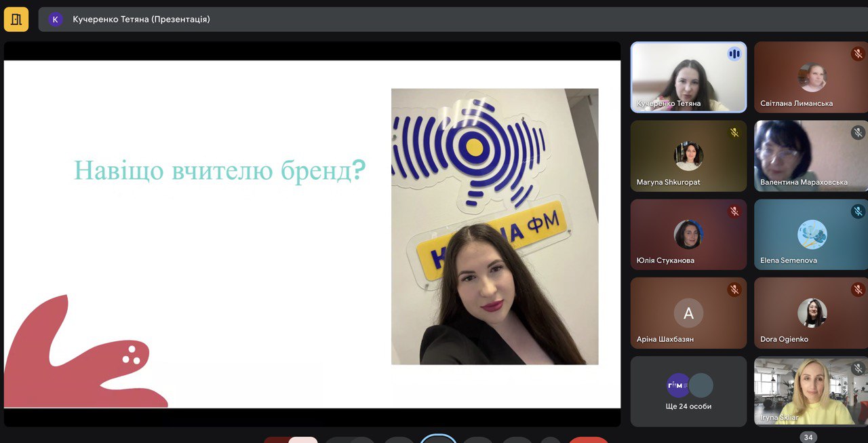Click the purple K presenter avatar

(55, 20)
